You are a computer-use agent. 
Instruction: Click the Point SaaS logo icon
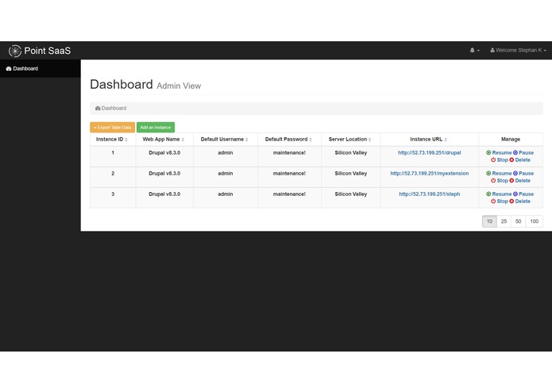click(15, 51)
